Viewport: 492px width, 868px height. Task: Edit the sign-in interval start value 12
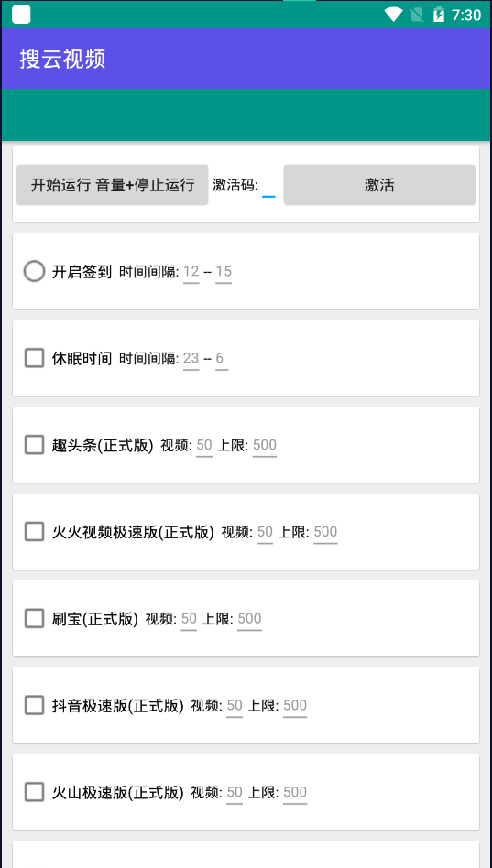(191, 272)
